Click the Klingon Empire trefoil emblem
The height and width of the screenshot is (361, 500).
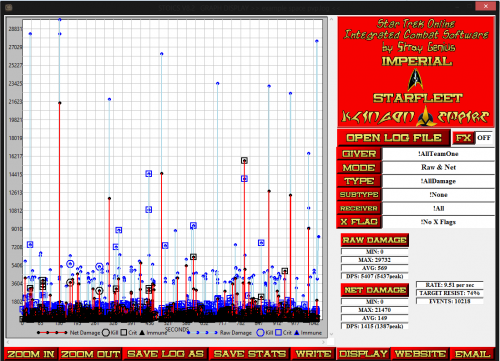click(x=425, y=116)
